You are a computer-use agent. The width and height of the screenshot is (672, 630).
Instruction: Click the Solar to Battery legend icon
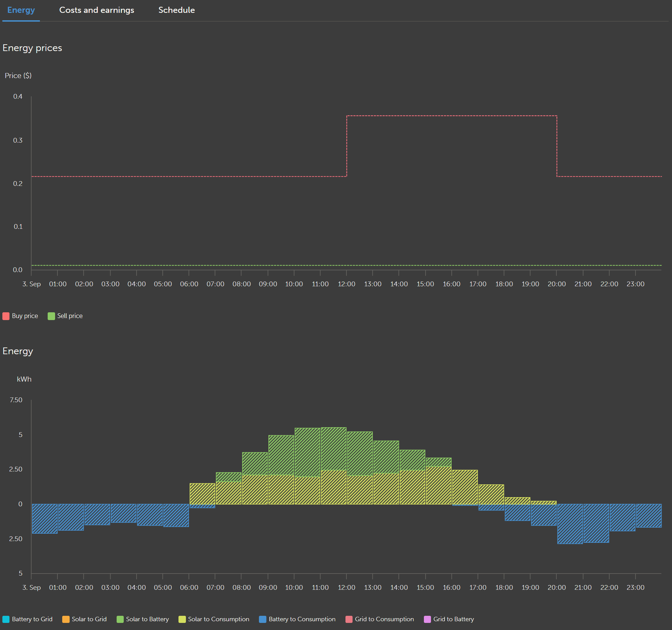click(x=120, y=619)
